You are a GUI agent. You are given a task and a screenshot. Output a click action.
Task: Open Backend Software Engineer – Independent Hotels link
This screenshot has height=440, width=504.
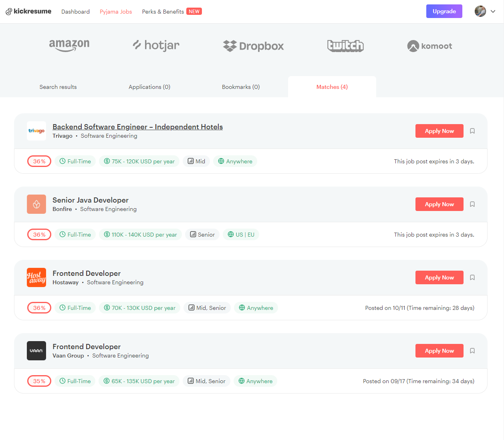(137, 127)
